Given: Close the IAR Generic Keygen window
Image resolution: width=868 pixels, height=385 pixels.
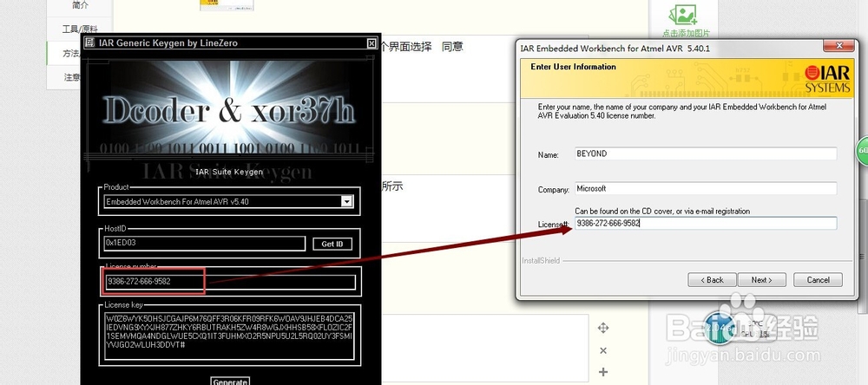Looking at the screenshot, I should [372, 43].
